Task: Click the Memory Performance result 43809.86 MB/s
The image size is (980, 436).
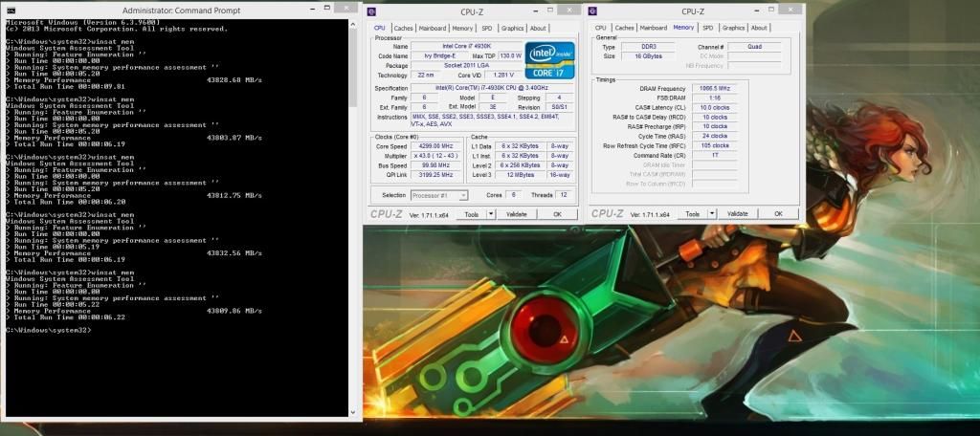Action: [x=234, y=311]
